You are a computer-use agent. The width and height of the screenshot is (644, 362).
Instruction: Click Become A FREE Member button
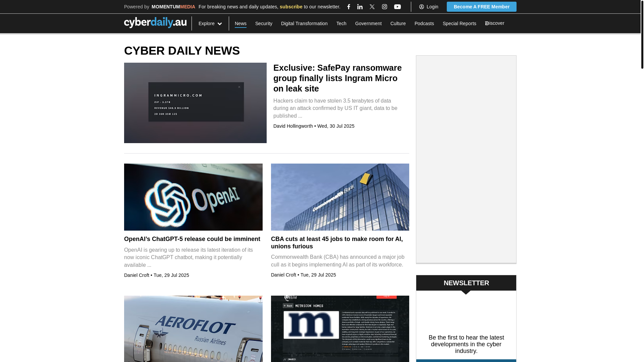(481, 7)
